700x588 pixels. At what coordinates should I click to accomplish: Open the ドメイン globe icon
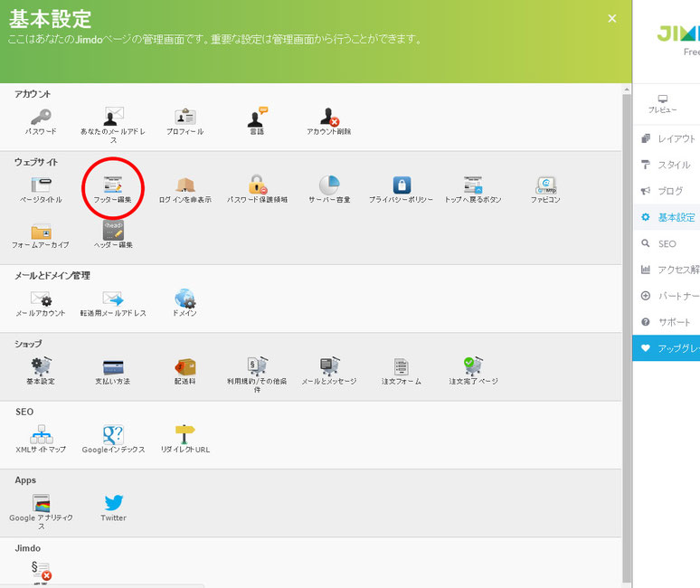(x=184, y=299)
